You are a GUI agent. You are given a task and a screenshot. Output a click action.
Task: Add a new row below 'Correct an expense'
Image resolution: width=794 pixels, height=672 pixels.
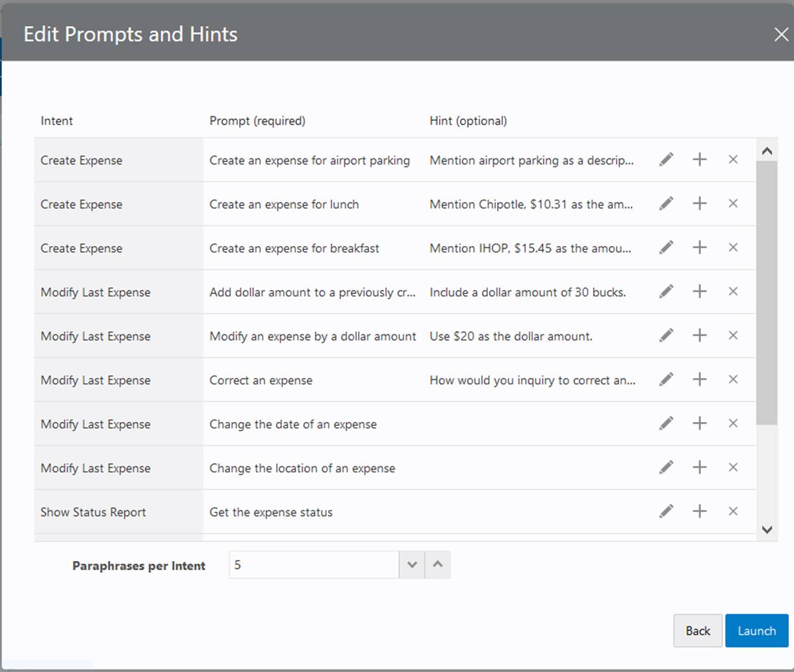point(700,379)
